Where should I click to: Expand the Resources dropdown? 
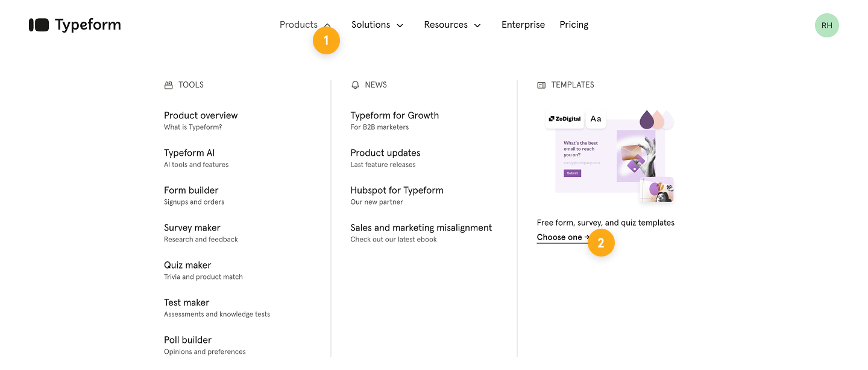(x=452, y=25)
